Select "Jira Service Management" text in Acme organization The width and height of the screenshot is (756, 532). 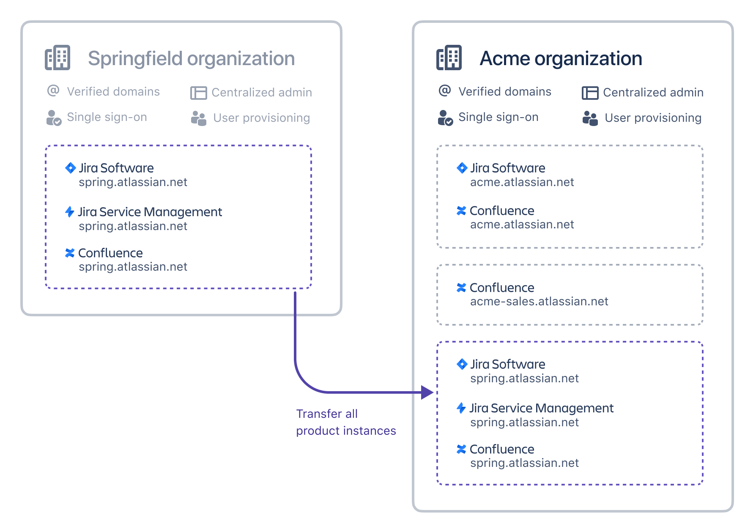click(x=542, y=408)
